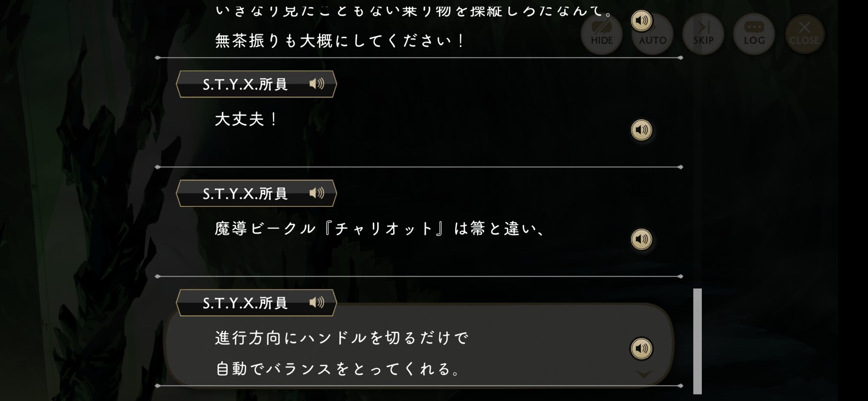Select the highlighted 自動でバランス dialogue entry
This screenshot has height=401, width=868.
pyautogui.click(x=339, y=369)
